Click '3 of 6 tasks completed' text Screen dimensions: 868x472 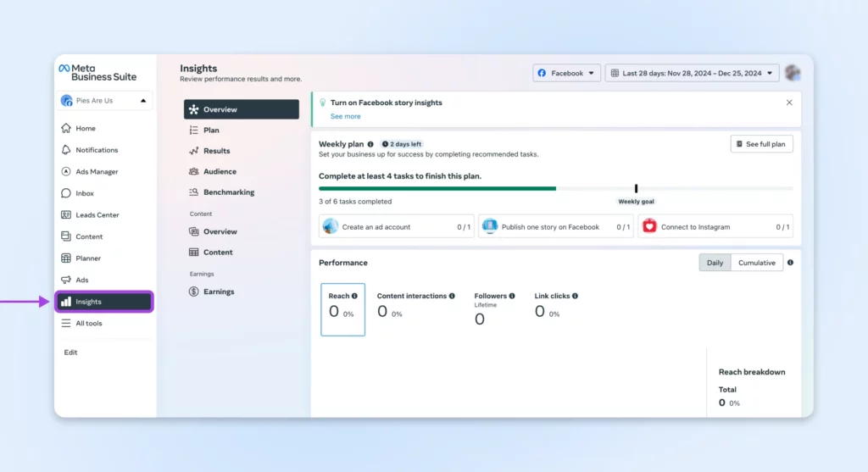[x=355, y=202]
